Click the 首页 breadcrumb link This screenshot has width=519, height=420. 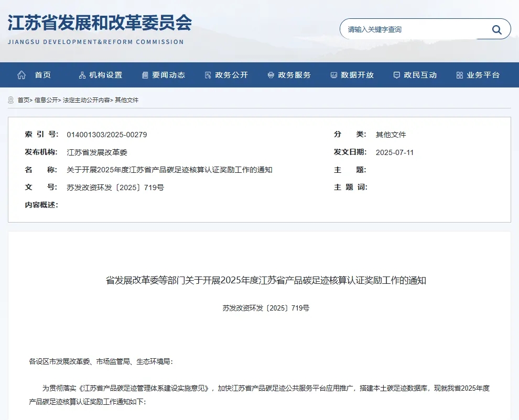[23, 100]
